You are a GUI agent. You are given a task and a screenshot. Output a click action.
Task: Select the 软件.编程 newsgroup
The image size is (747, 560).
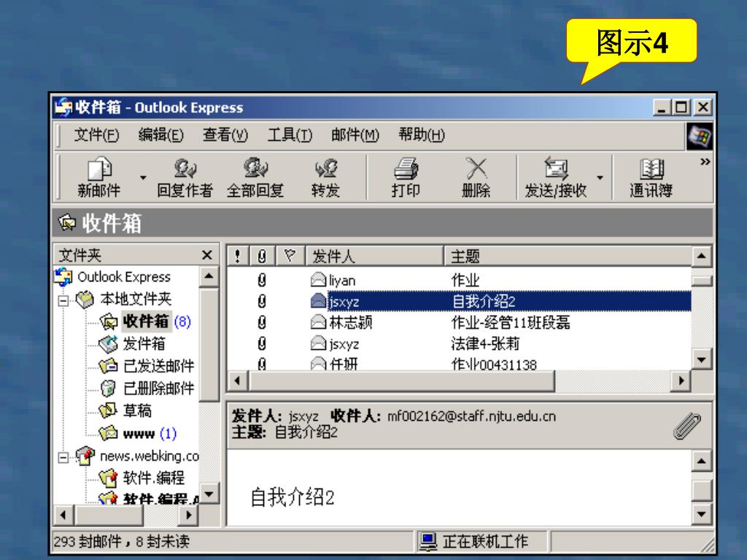point(153,478)
